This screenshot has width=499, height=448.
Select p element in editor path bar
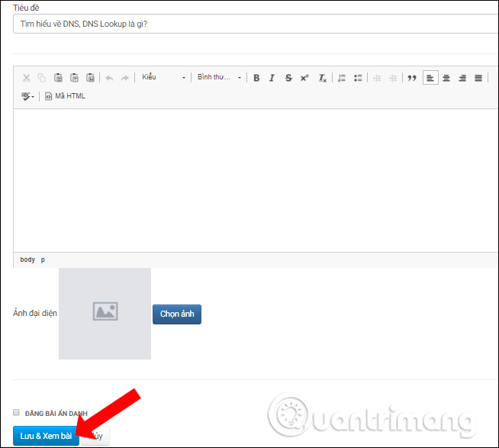(43, 259)
